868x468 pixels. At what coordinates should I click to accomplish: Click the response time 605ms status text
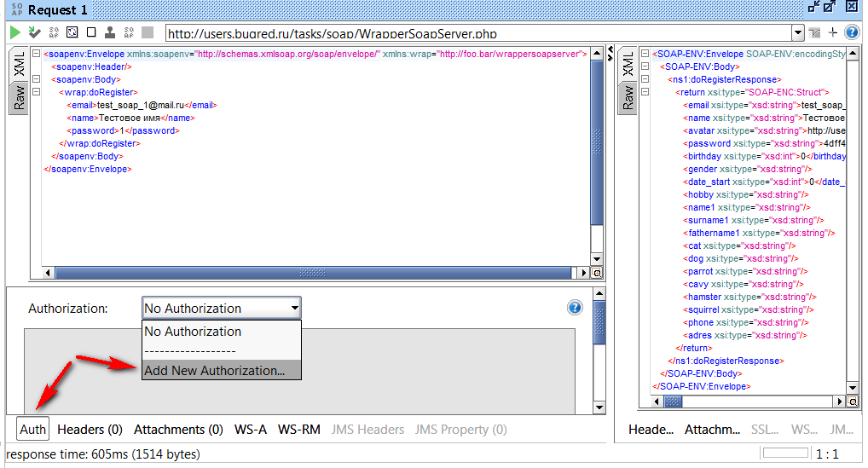coord(103,454)
